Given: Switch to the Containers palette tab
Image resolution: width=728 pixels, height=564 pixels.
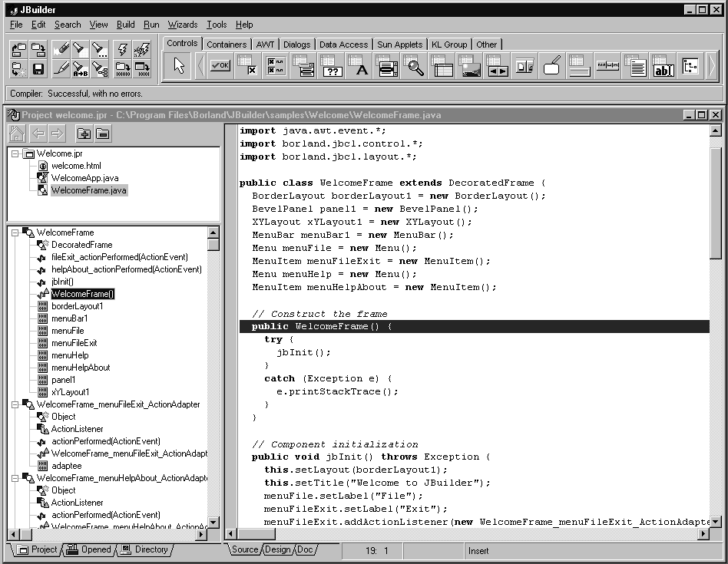Looking at the screenshot, I should click(x=226, y=44).
